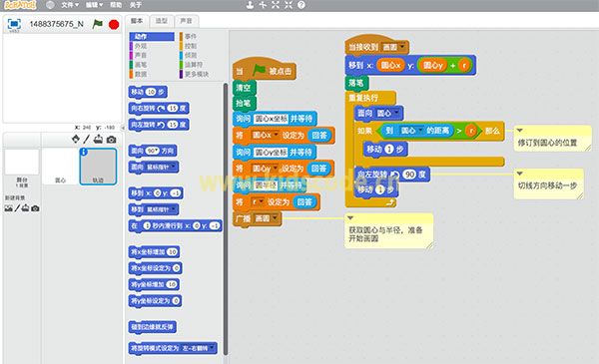Select the duplicate stamp tool
This screenshot has height=364, width=599.
click(x=250, y=5)
